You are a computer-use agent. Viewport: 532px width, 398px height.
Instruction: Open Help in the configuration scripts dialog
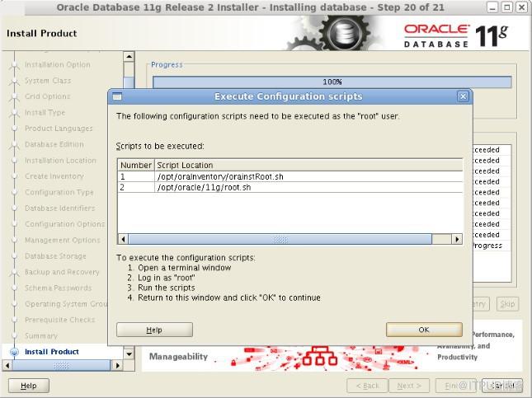coord(154,330)
